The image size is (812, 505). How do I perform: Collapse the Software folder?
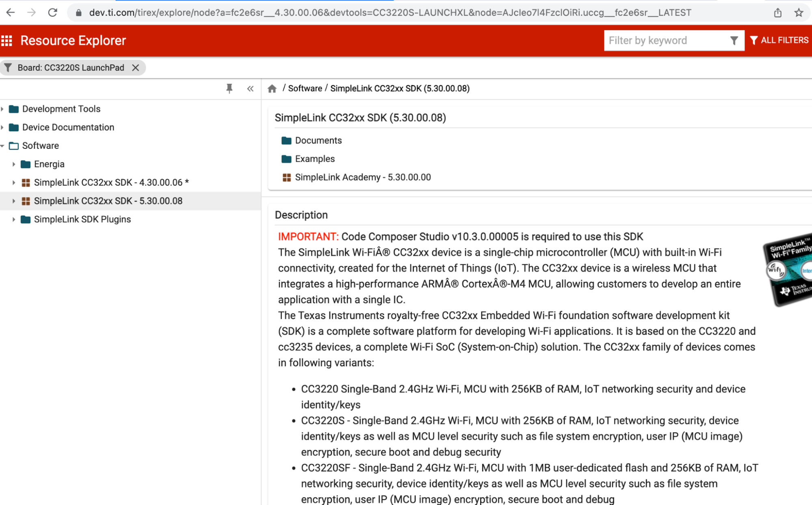pos(3,146)
